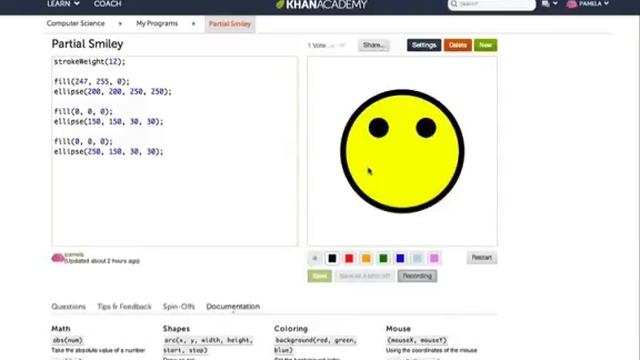Switch to the Documentation tab
The width and height of the screenshot is (640, 360).
click(x=233, y=307)
